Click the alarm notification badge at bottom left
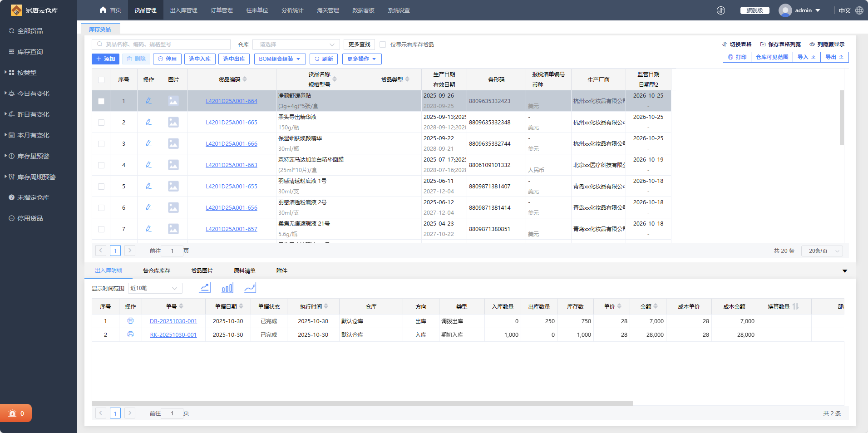Viewport: 868px width, 433px height. [x=16, y=413]
